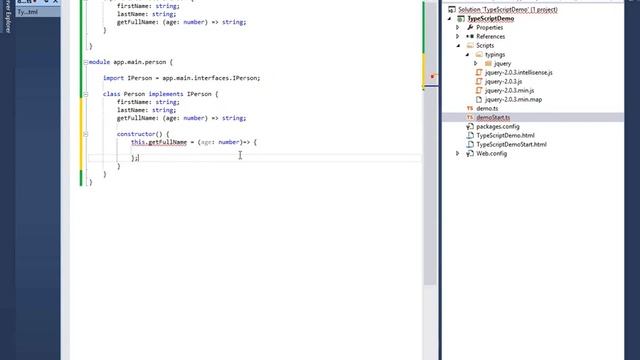
Task: Click 'app.main.interfaces.IPerson' in import line
Action: (x=210, y=78)
